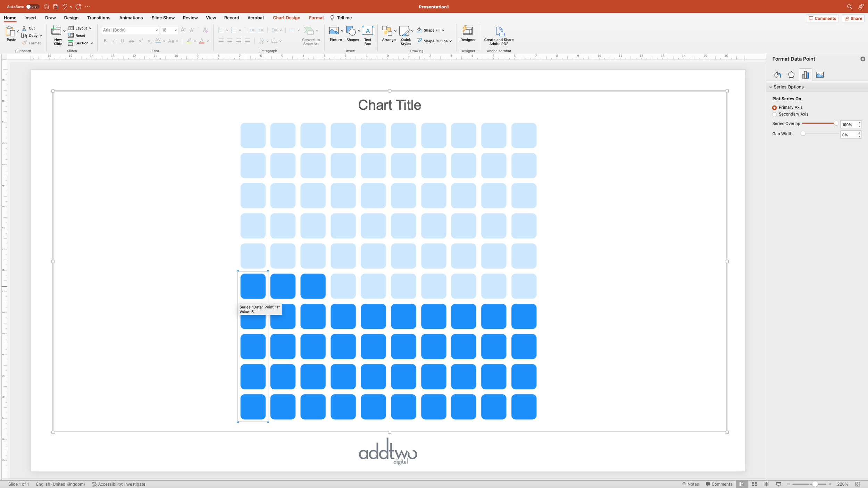This screenshot has height=488, width=868.
Task: Open the Section dropdown
Action: (81, 43)
